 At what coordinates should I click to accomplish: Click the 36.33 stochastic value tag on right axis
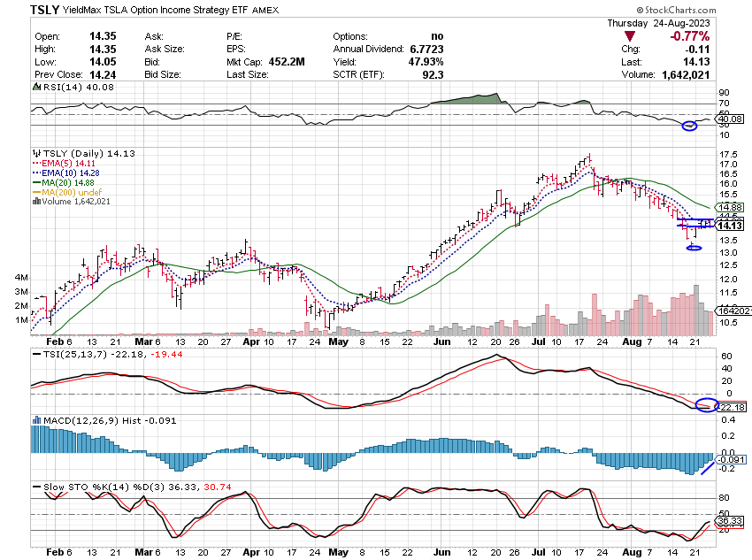731,521
